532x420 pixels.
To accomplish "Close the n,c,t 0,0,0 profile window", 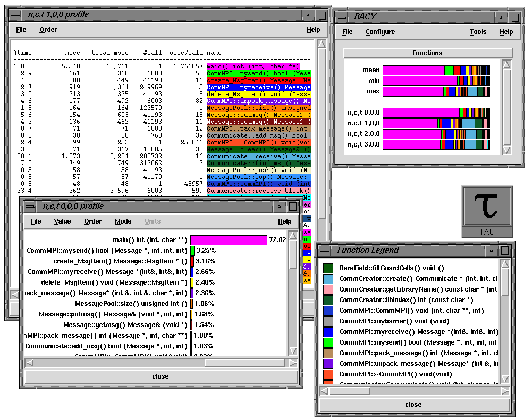I will point(161,376).
